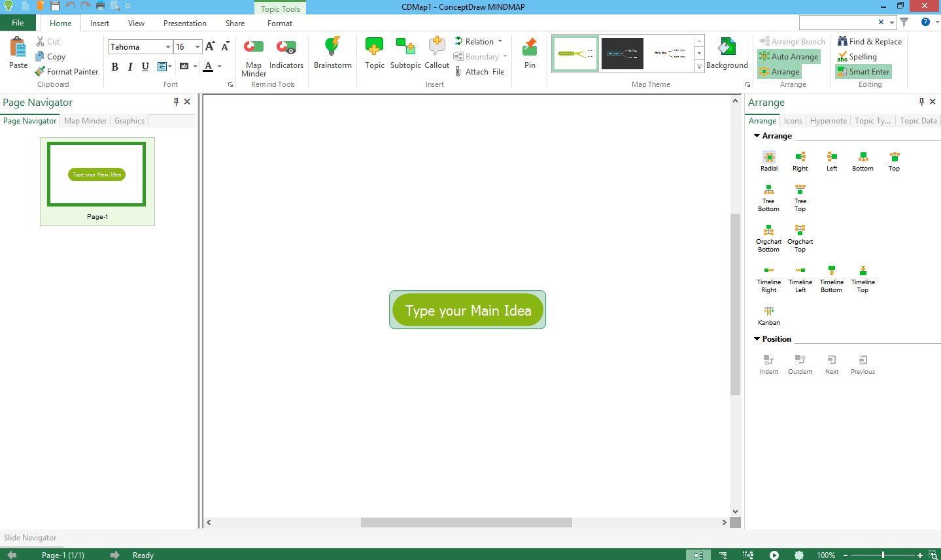Increase font size with grow-font icon
941x560 pixels.
210,46
